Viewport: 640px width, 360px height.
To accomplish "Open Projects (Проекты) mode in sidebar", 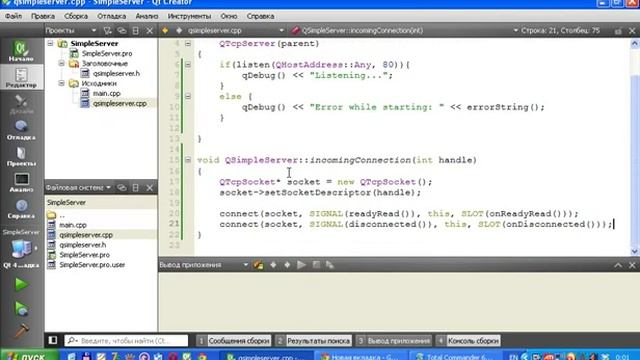I will point(21,156).
